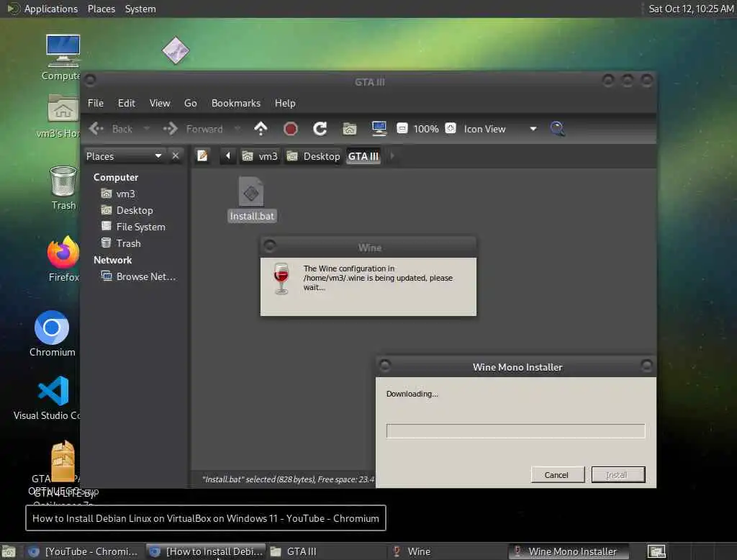Click the Install.bat selected status bar text
This screenshot has width=737, height=560.
[x=288, y=479]
